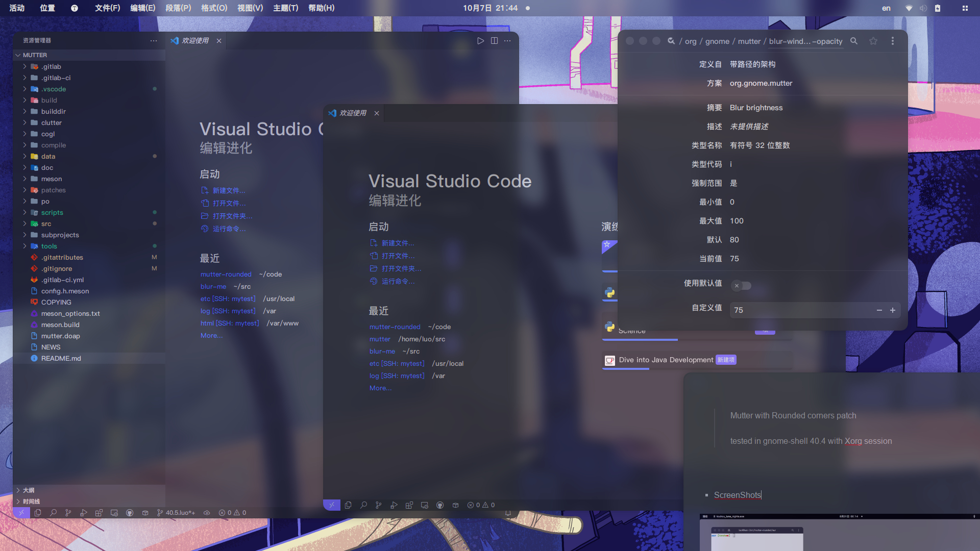Open the 段落(P) menu

[x=178, y=8]
